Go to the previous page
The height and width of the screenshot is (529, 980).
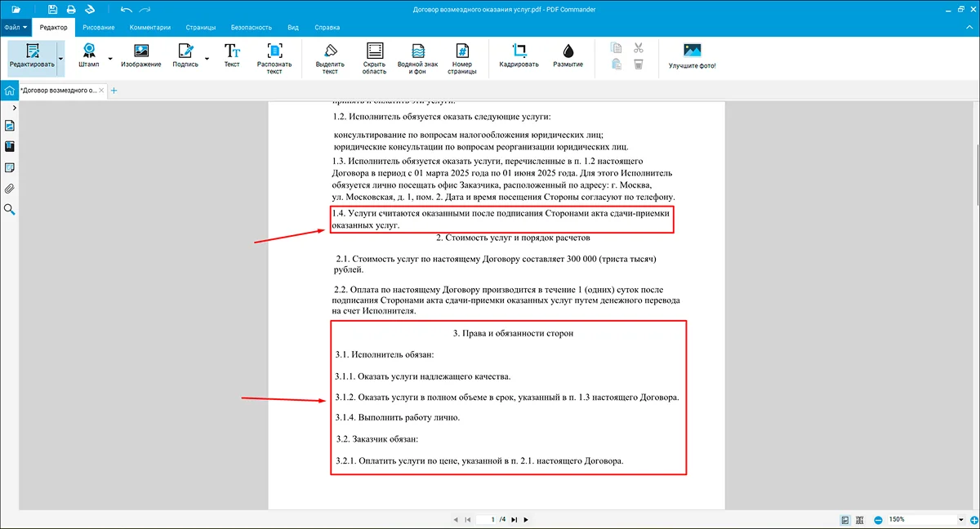pos(455,519)
